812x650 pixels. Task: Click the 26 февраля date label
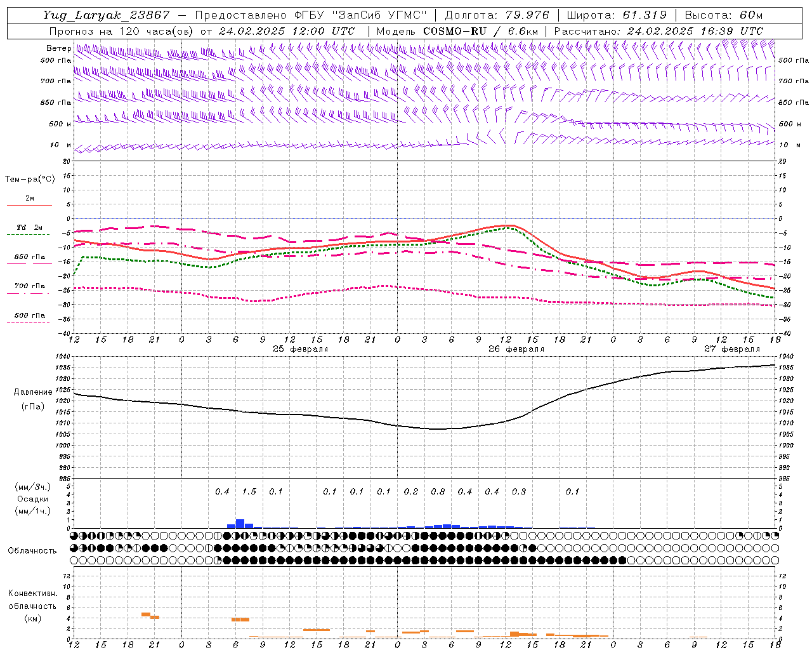point(516,349)
